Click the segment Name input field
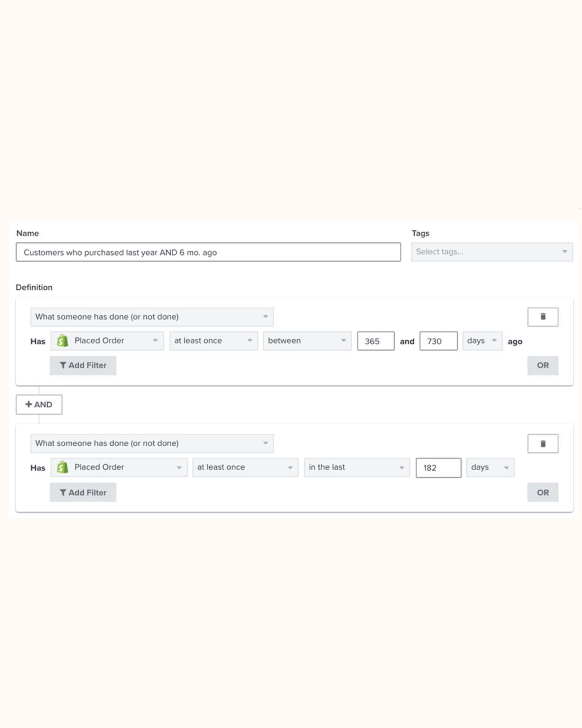582x728 pixels. coord(208,252)
